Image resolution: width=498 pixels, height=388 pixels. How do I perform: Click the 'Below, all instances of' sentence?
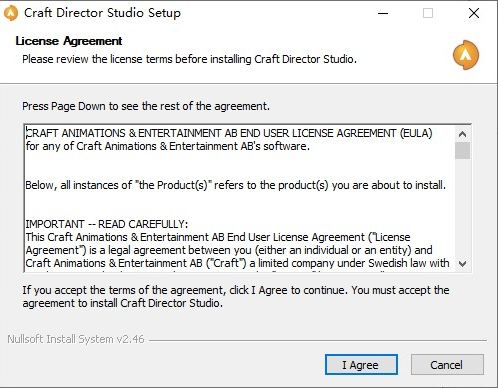[x=236, y=185]
